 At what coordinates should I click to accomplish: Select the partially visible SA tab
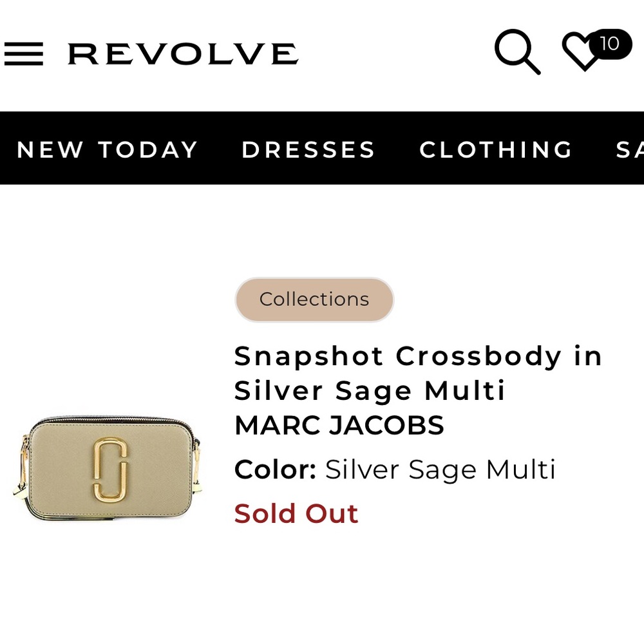click(x=630, y=149)
